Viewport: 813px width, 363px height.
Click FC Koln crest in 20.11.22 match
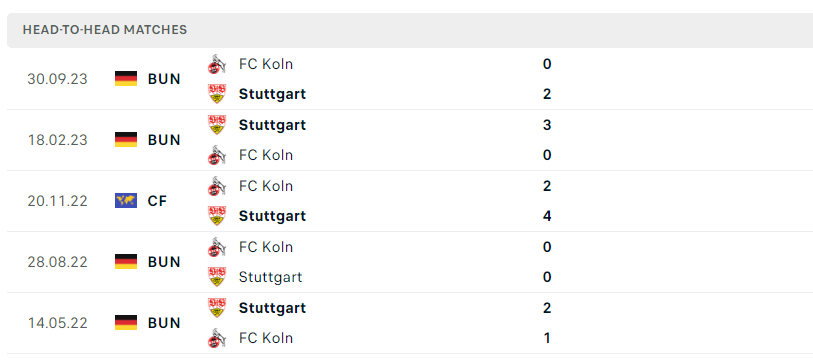pyautogui.click(x=217, y=186)
